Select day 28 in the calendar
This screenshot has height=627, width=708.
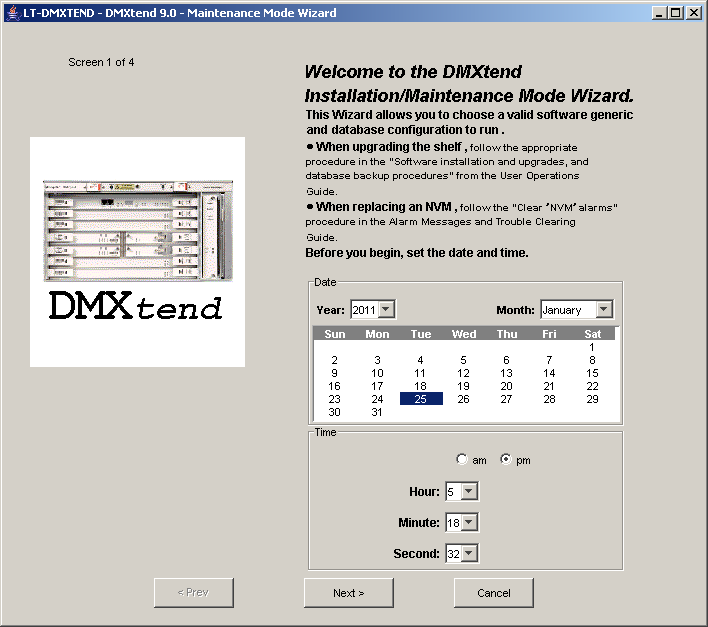pos(549,399)
